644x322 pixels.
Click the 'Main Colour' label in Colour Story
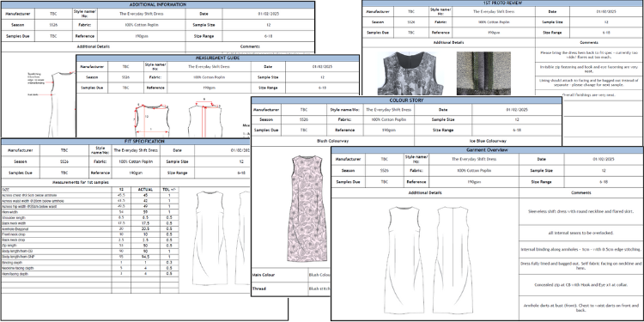(x=264, y=275)
